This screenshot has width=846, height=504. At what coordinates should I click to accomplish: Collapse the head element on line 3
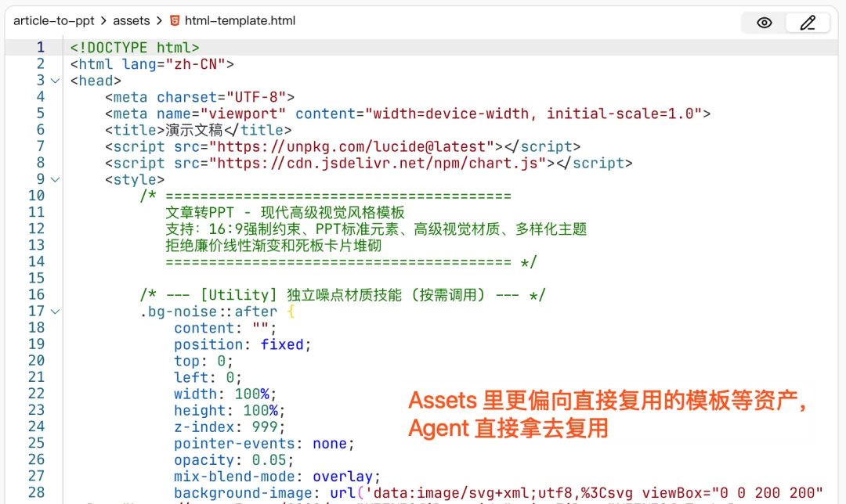(x=54, y=80)
